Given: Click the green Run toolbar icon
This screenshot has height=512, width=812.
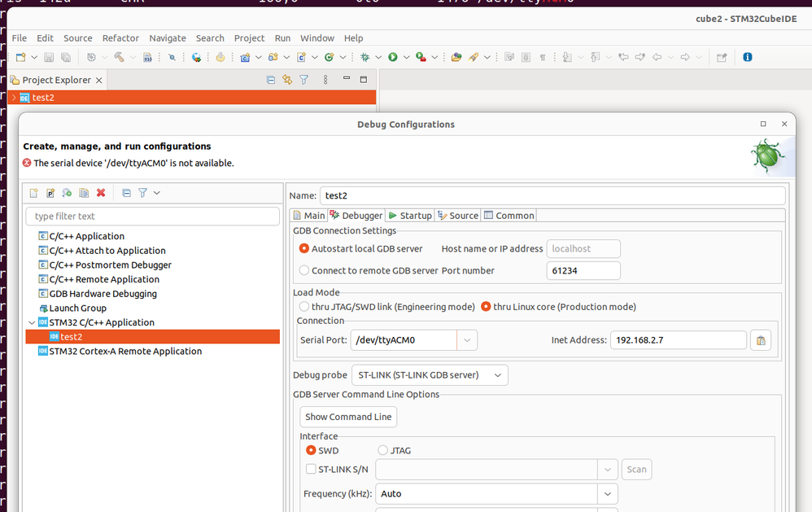Looking at the screenshot, I should pyautogui.click(x=393, y=57).
